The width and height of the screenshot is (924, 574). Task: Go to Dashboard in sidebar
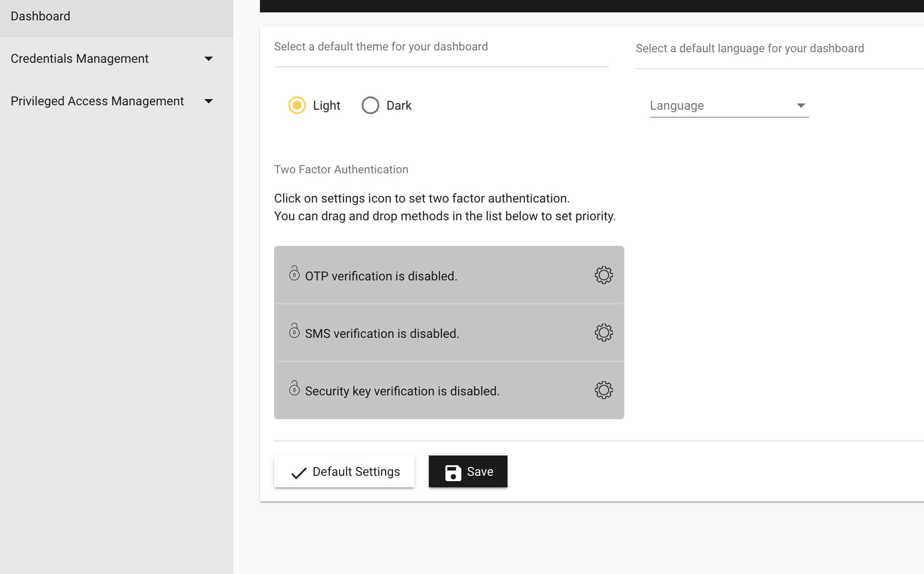point(41,16)
